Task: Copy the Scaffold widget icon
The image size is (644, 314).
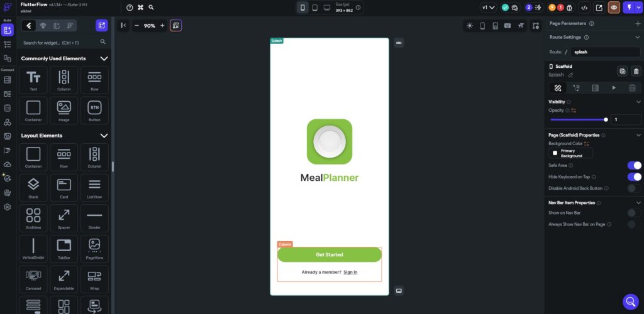Action: [x=623, y=72]
